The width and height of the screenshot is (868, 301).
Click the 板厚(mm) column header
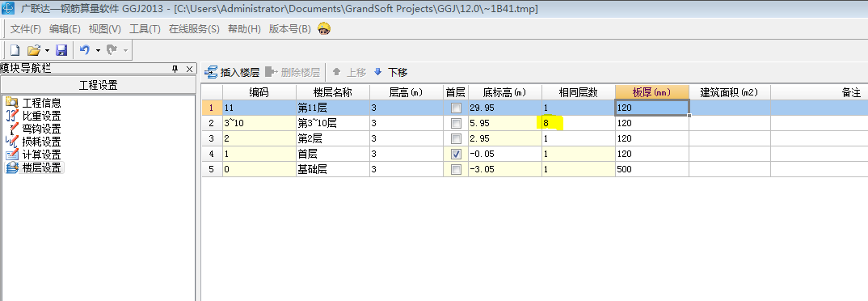tap(651, 92)
